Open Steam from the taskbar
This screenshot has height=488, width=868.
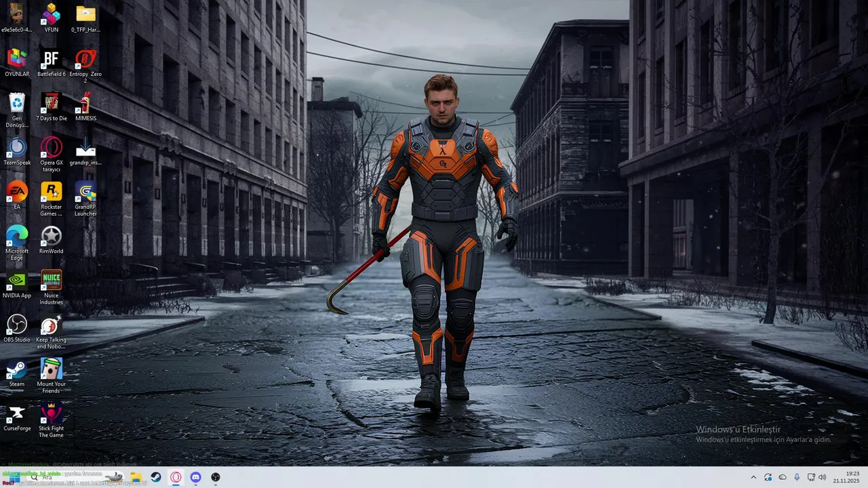coord(156,477)
